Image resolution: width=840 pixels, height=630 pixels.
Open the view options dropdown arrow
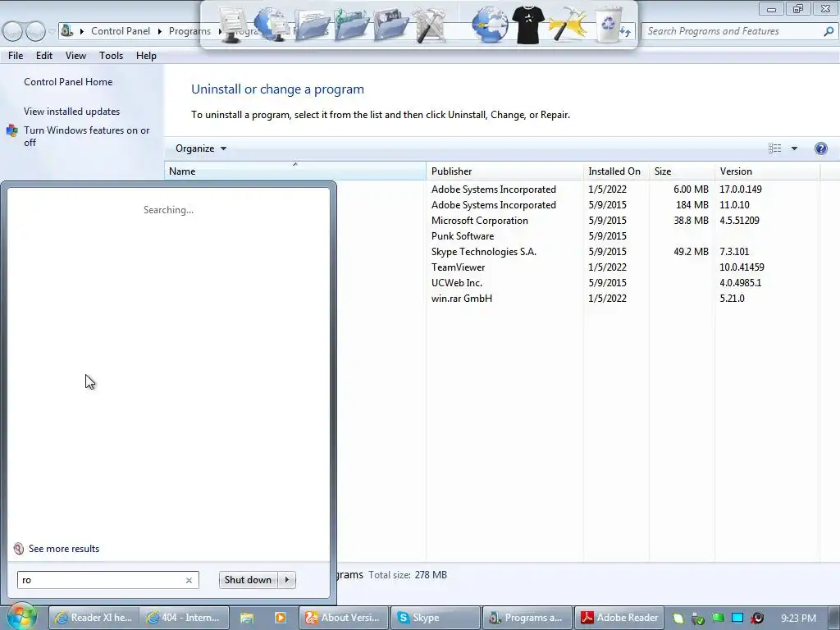click(x=794, y=148)
